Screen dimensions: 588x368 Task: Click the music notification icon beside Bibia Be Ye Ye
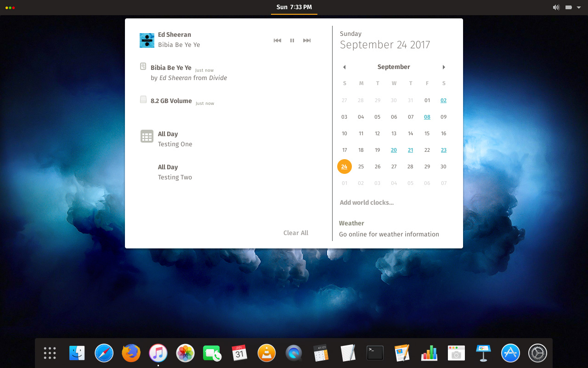pos(143,67)
